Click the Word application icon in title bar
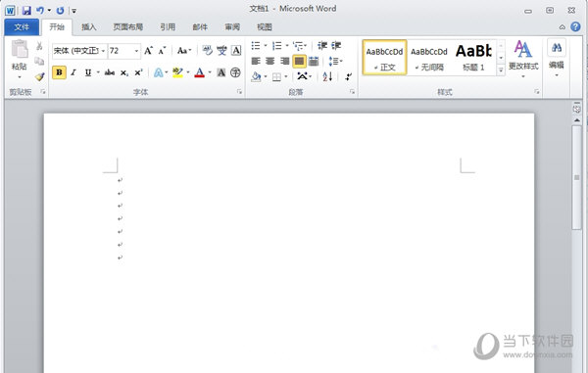Screen dimensions: 588x373 click(x=10, y=11)
